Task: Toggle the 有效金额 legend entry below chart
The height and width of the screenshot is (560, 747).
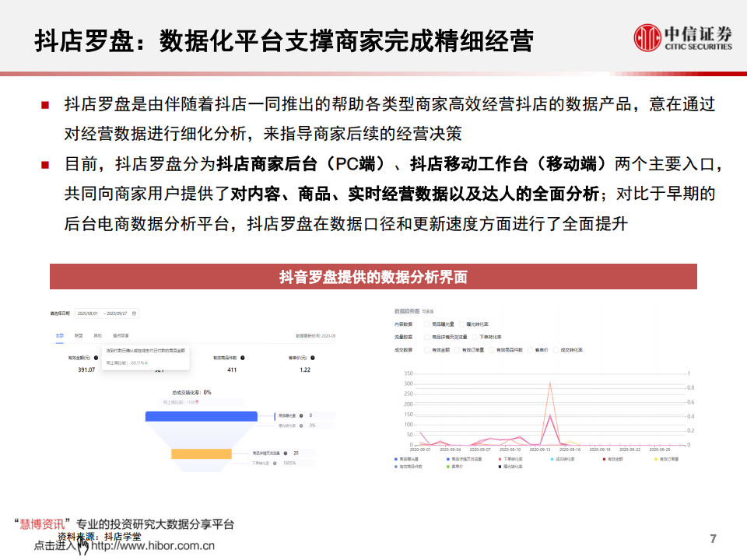Action: 612,459
